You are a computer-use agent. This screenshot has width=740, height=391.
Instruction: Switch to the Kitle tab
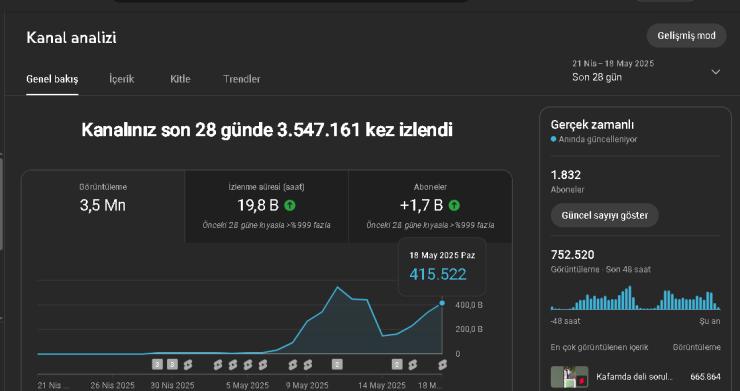180,79
